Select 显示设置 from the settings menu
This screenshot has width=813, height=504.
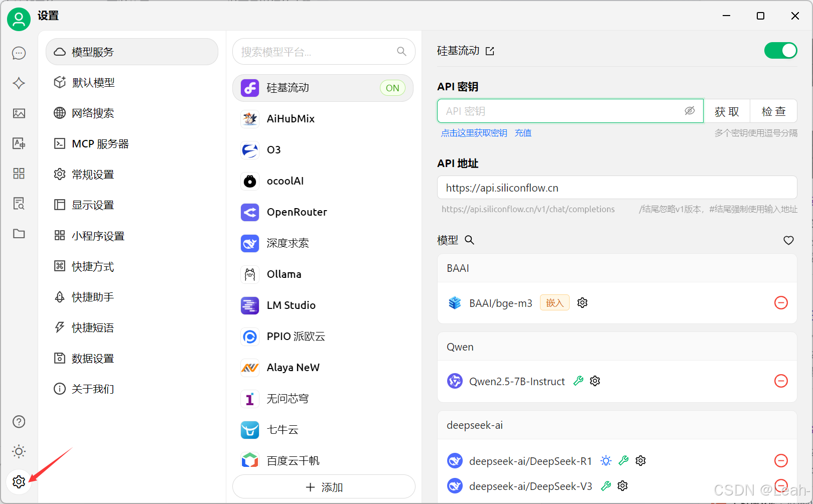[93, 205]
